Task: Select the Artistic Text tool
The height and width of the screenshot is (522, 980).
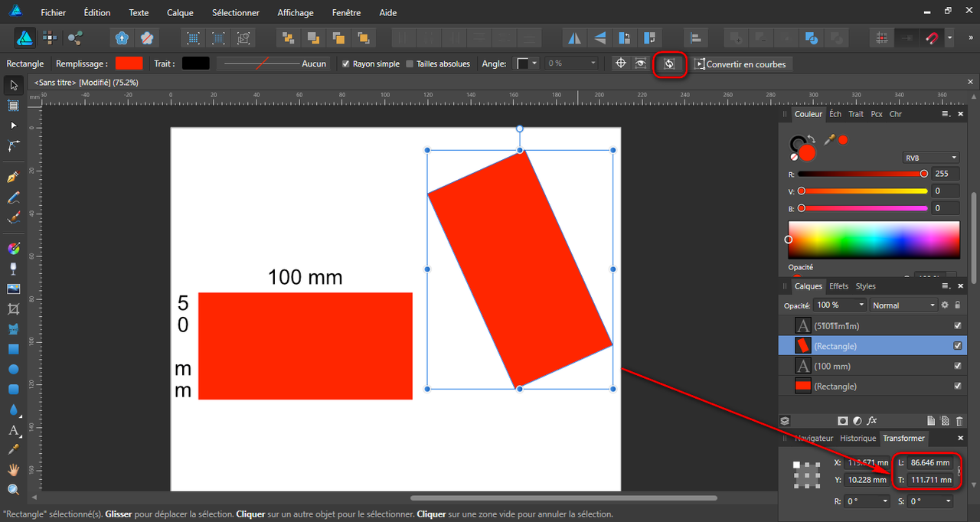Action: [x=13, y=430]
